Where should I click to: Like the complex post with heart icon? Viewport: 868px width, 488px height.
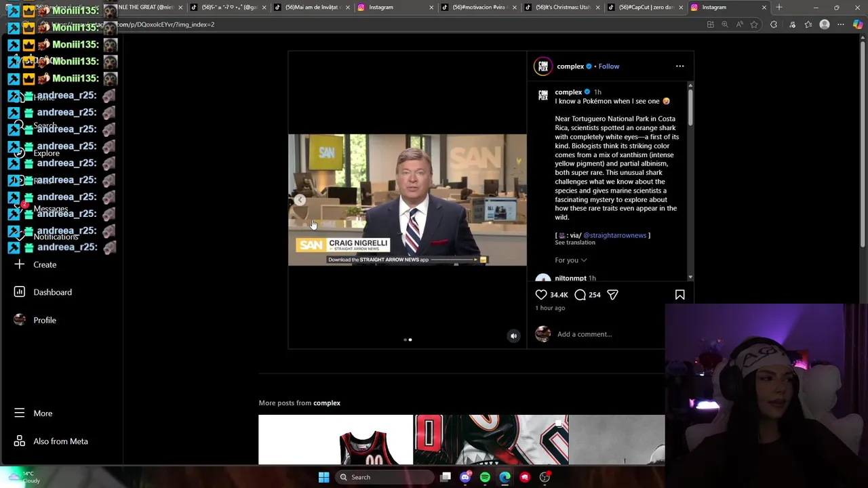pos(541,295)
